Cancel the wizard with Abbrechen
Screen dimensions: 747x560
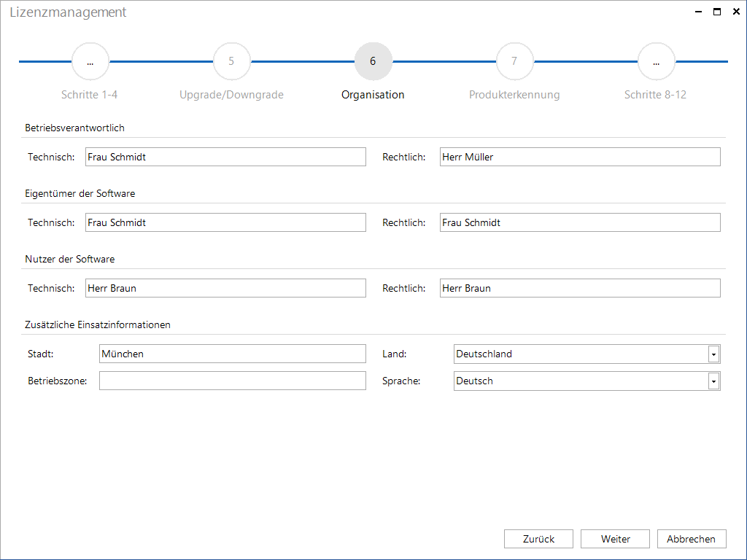tap(692, 539)
